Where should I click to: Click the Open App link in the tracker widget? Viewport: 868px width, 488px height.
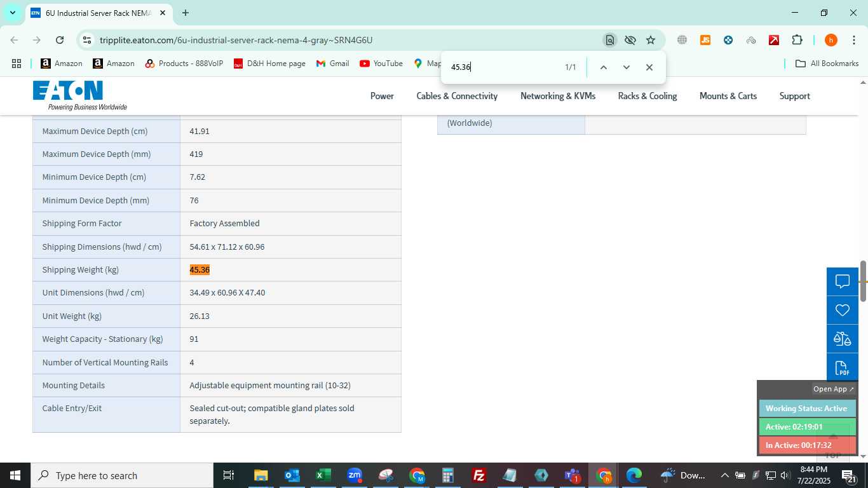834,389
